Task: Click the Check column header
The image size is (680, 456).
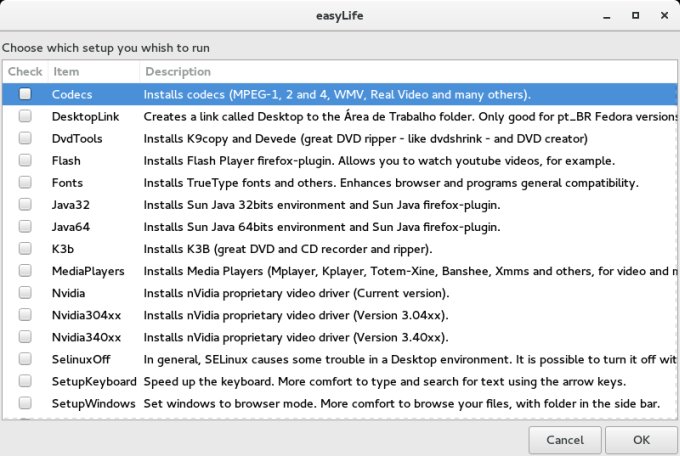Action: [x=25, y=72]
